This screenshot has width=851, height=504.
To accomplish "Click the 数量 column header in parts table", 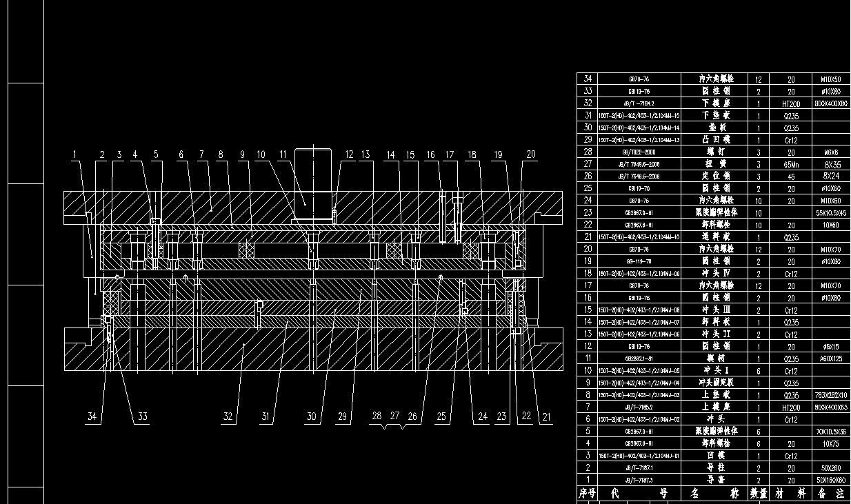I will [x=759, y=494].
